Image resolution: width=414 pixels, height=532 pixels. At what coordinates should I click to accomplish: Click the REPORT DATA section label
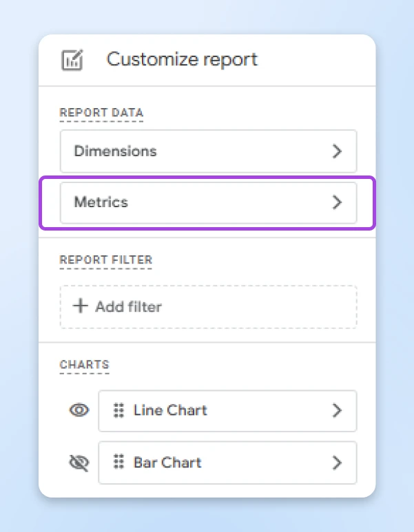pyautogui.click(x=101, y=113)
